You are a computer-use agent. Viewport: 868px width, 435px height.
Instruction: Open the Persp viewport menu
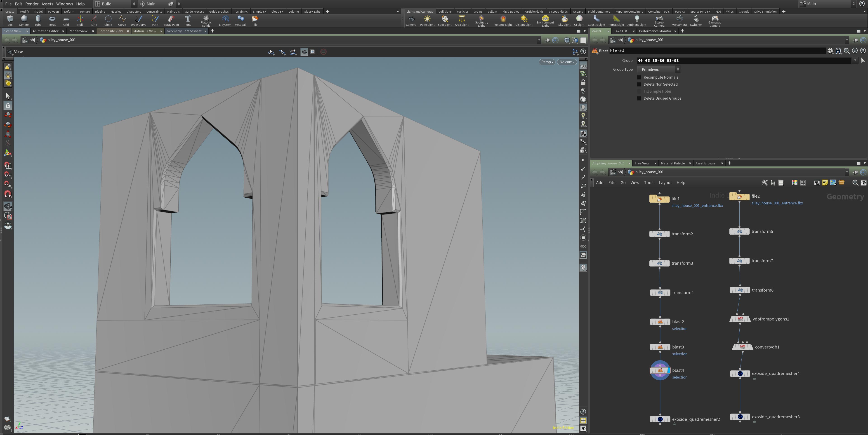[x=547, y=62]
